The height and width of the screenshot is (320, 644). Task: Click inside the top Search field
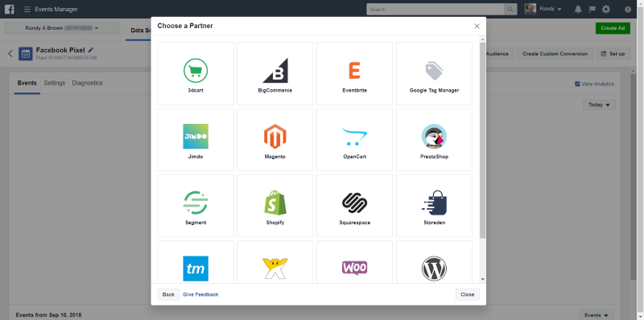(436, 9)
